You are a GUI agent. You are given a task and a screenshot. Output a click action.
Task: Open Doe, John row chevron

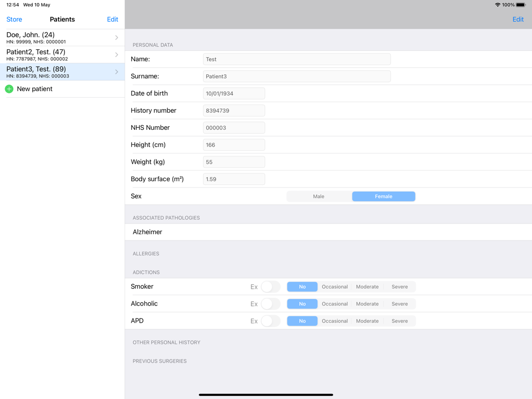click(117, 37)
